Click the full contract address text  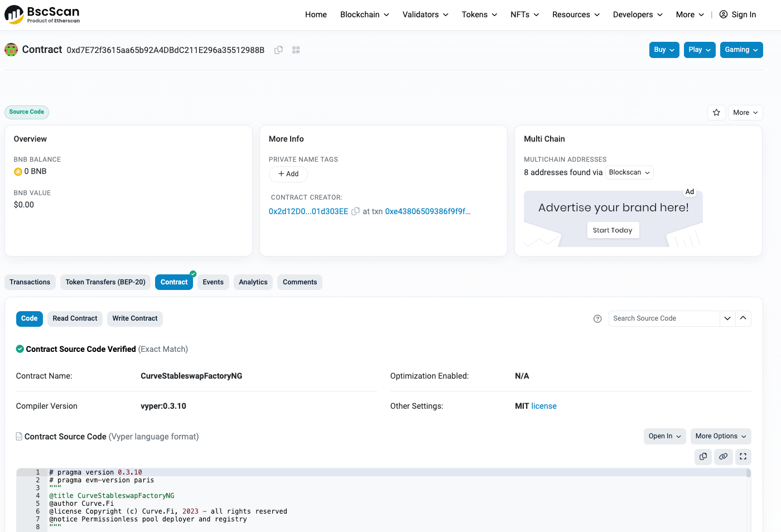166,50
